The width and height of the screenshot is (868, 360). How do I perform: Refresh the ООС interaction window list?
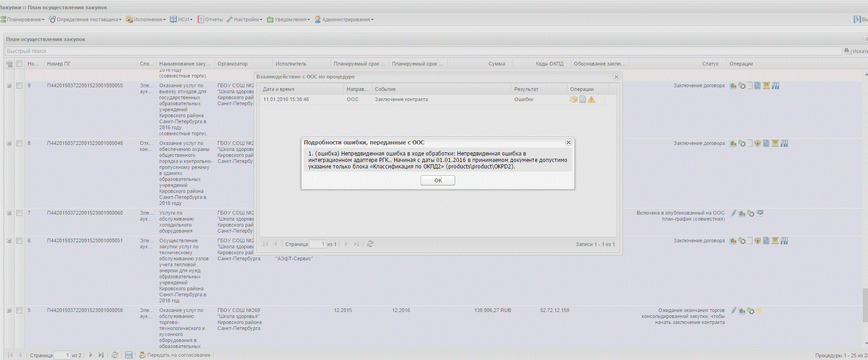(x=370, y=244)
